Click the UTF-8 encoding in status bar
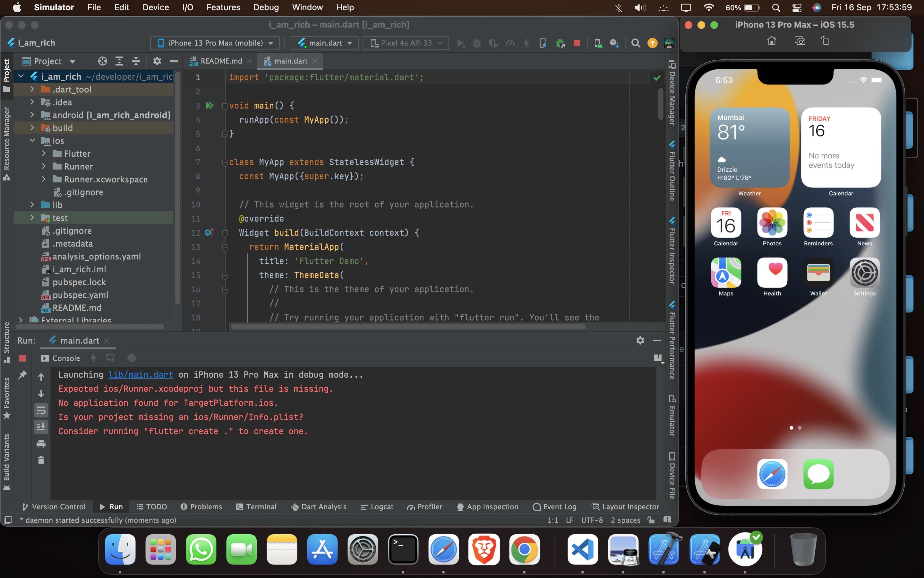Viewport: 924px width, 578px height. pos(592,520)
